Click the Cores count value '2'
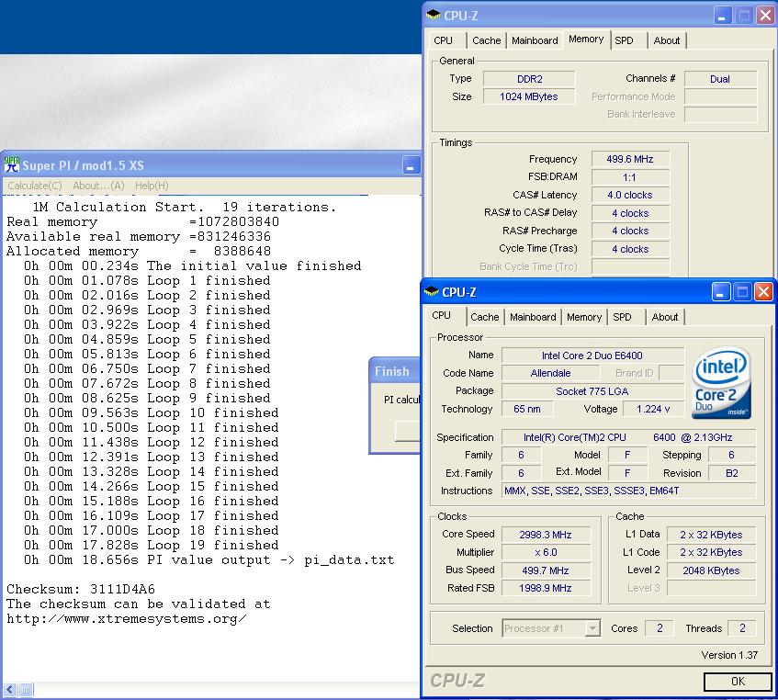This screenshot has width=778, height=700. point(660,628)
